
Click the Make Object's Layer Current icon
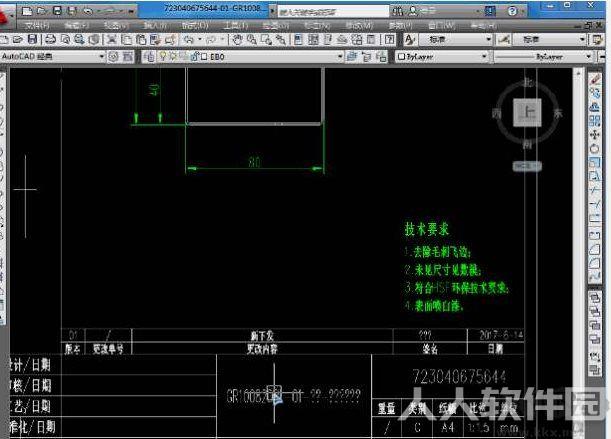coord(352,56)
